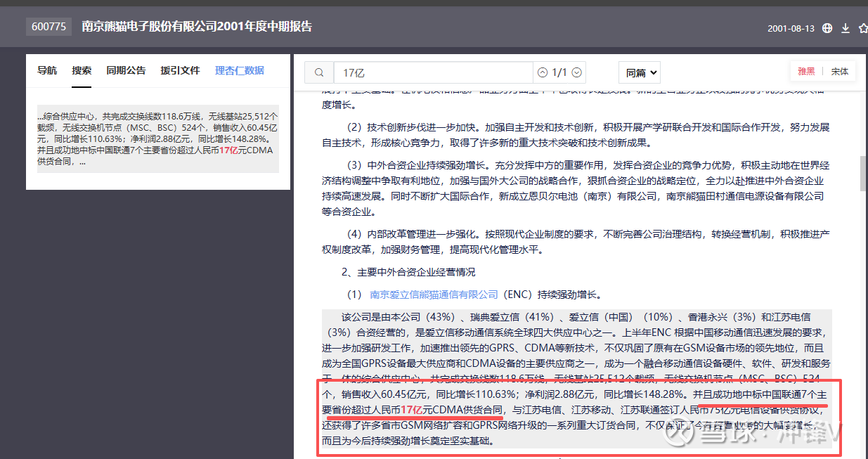Click the paragraph starting （2）技术创新步伐进一步加快
The height and width of the screenshot is (459, 868).
point(576,135)
